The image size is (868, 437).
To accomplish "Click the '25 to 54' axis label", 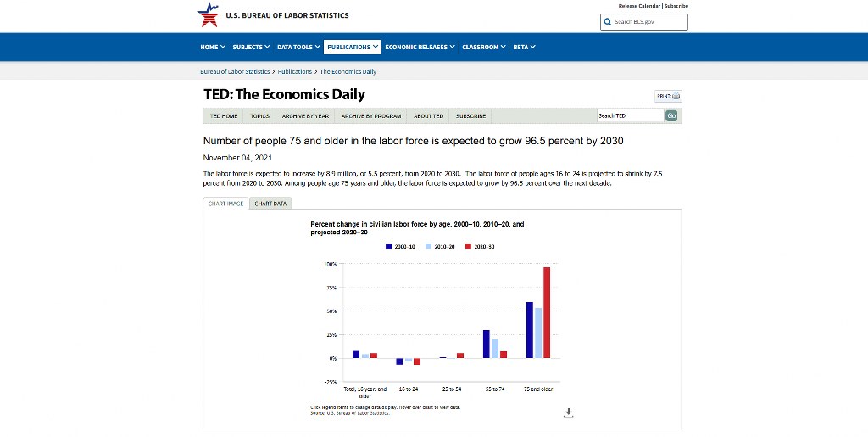I will (452, 389).
